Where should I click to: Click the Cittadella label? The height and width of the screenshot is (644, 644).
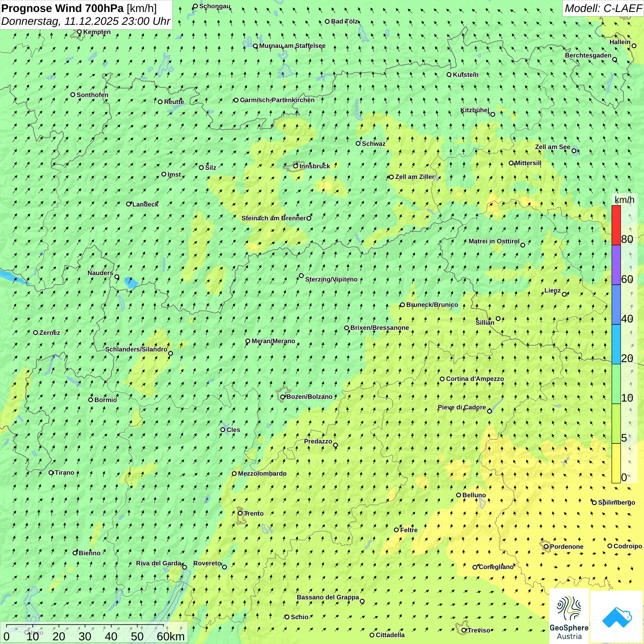(390, 635)
